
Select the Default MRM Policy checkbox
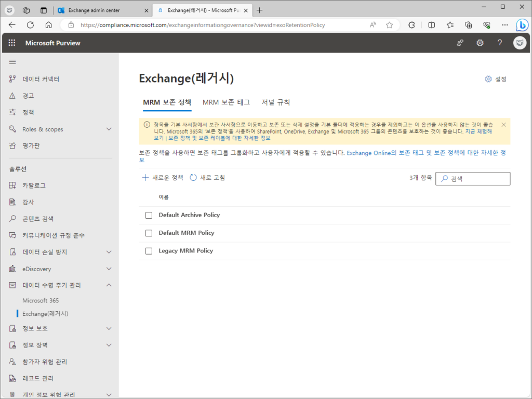[x=149, y=233]
